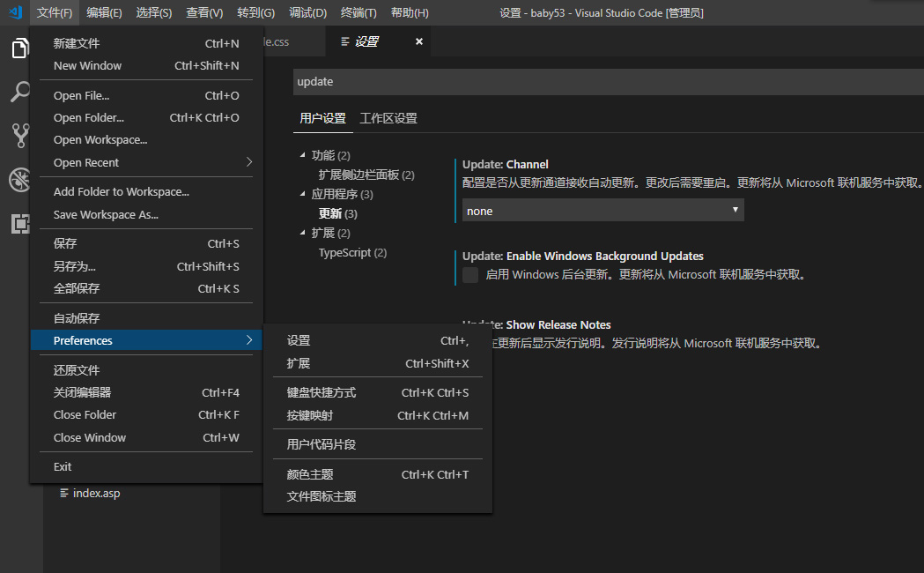This screenshot has width=924, height=573.
Task: Close the 设置 editor tab
Action: pyautogui.click(x=419, y=41)
